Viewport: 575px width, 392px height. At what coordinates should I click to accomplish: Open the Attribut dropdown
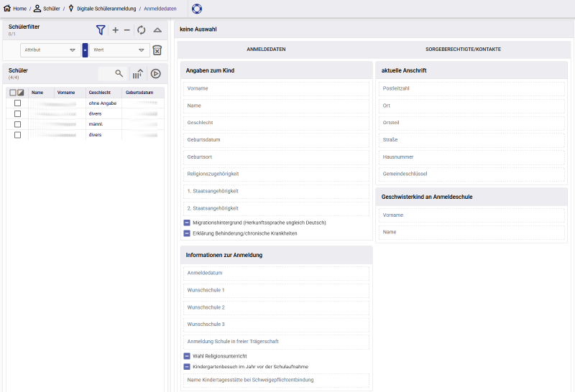tap(50, 50)
